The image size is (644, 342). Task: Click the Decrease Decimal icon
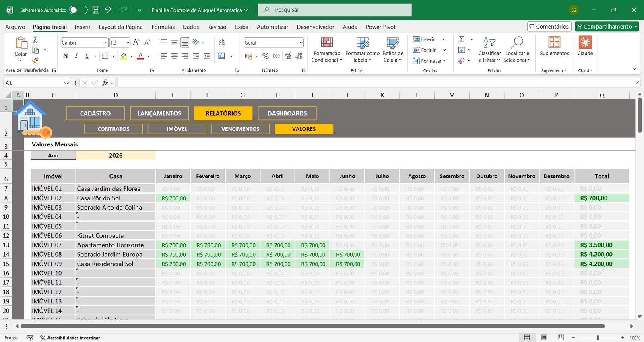tap(299, 56)
